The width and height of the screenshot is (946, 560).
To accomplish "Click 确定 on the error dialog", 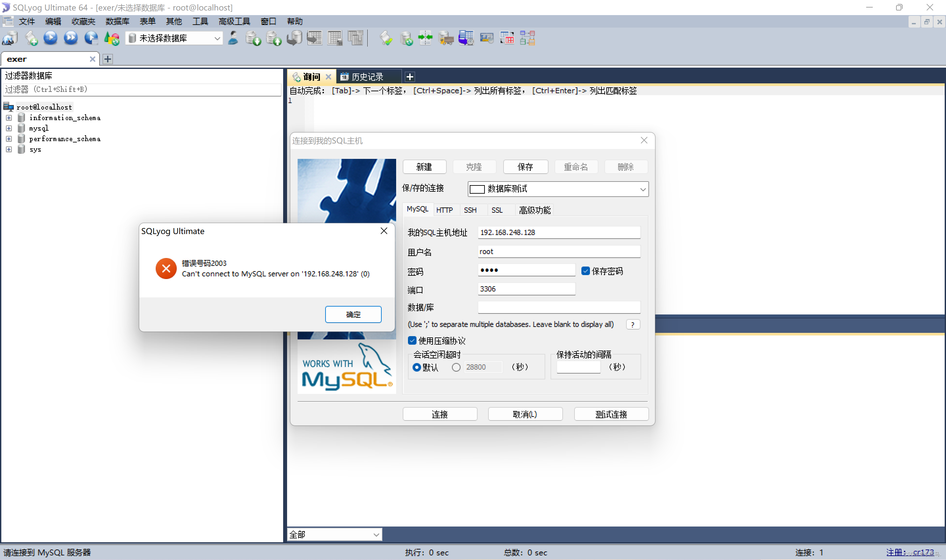I will [353, 314].
